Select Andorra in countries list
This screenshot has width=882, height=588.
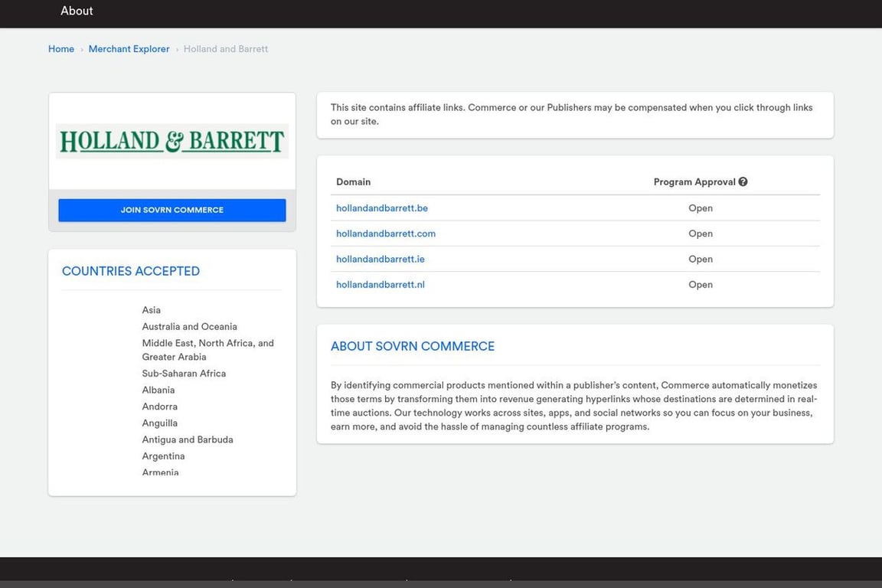(160, 407)
